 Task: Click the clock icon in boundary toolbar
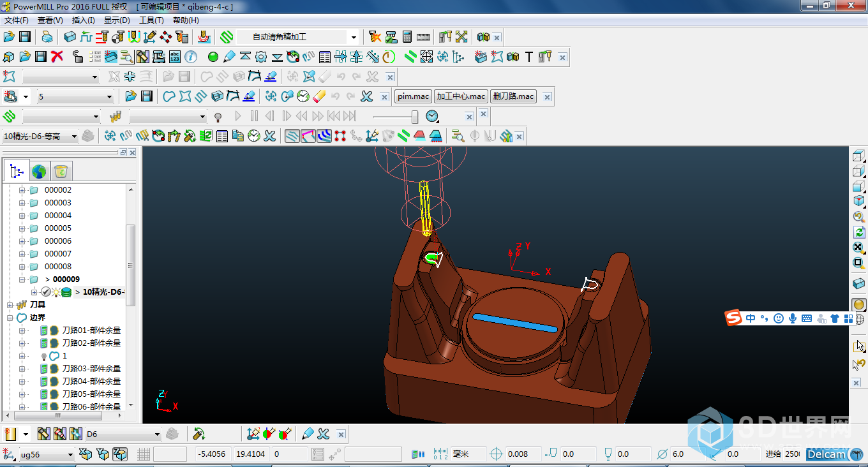tap(303, 96)
